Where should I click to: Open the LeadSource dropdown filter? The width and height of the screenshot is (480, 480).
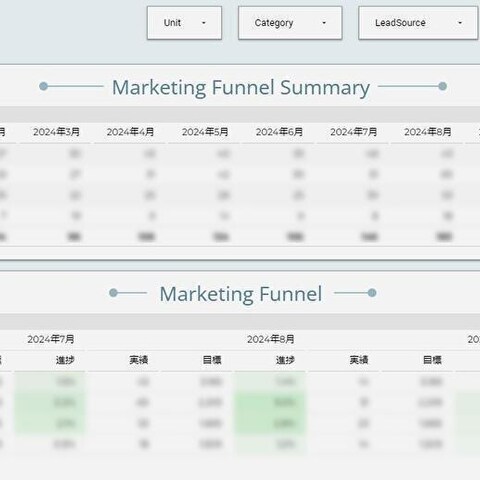tap(418, 23)
